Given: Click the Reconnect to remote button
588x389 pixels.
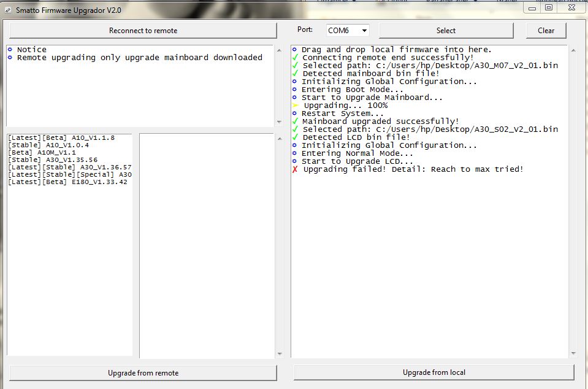Looking at the screenshot, I should pos(143,31).
